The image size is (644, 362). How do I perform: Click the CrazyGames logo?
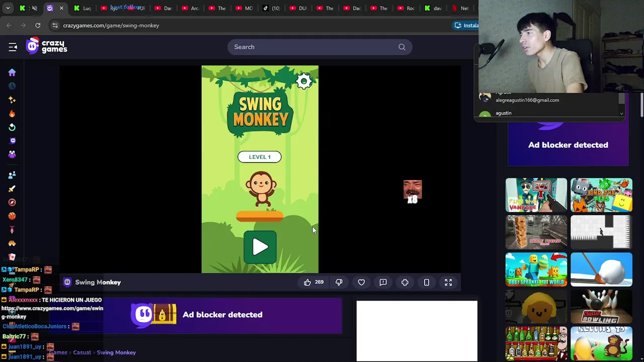[46, 46]
